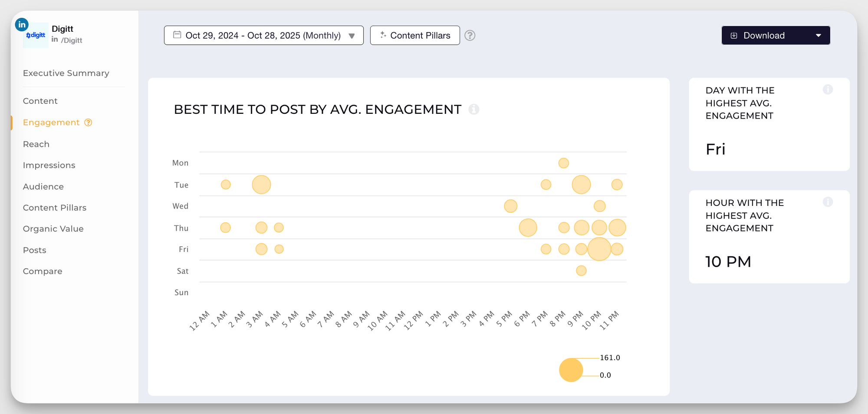Click the question mark beside Engagement menu item
Viewport: 868px width, 414px height.
88,123
